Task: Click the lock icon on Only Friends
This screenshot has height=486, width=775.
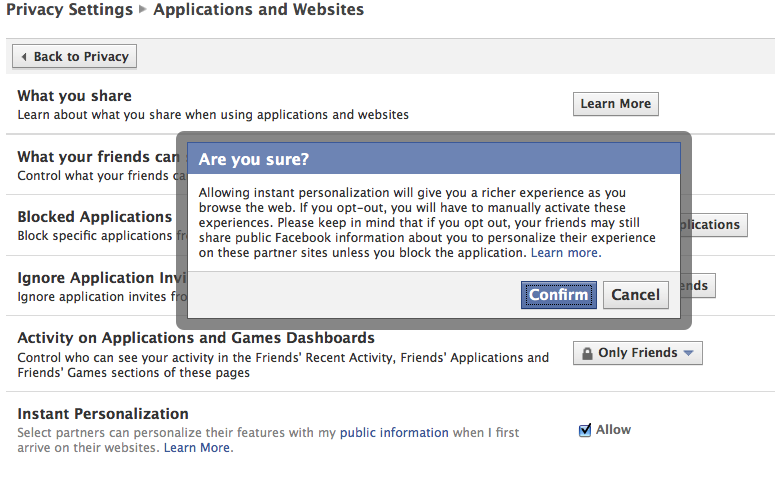Action: 587,353
